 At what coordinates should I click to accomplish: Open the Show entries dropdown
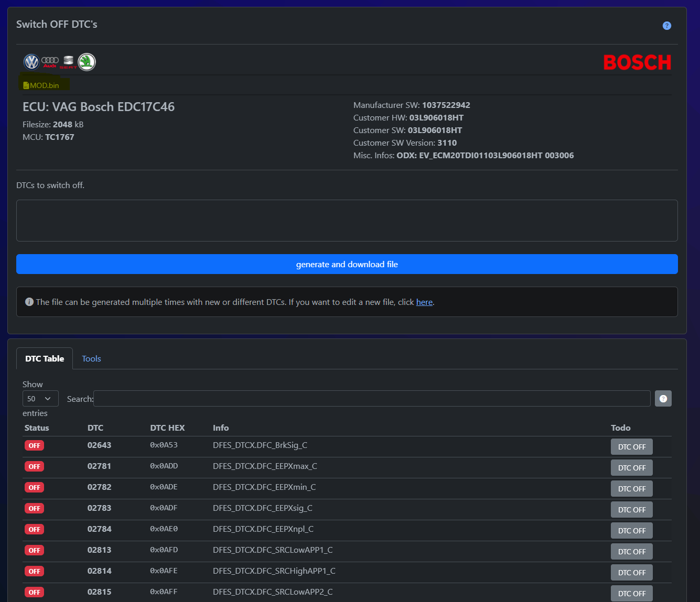point(40,399)
